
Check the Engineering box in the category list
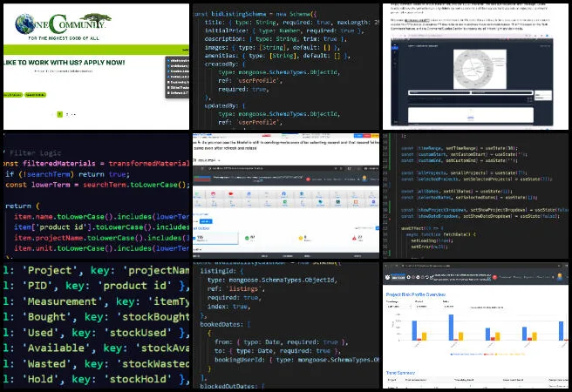168,83
